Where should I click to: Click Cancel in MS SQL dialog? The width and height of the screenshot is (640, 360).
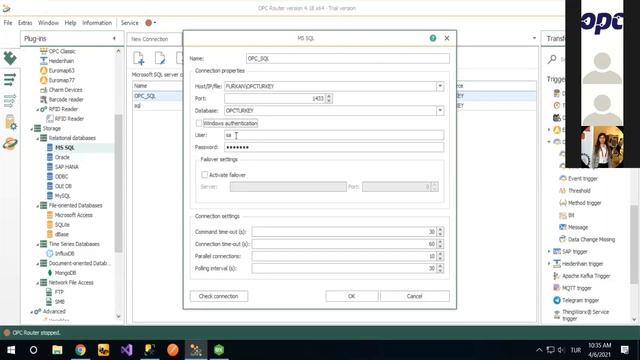[414, 296]
